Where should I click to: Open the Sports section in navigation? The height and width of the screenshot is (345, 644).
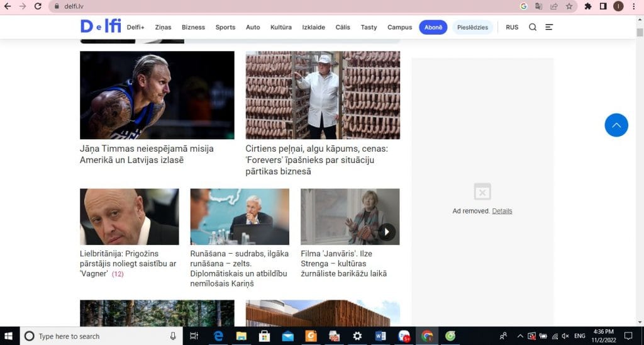pos(225,27)
